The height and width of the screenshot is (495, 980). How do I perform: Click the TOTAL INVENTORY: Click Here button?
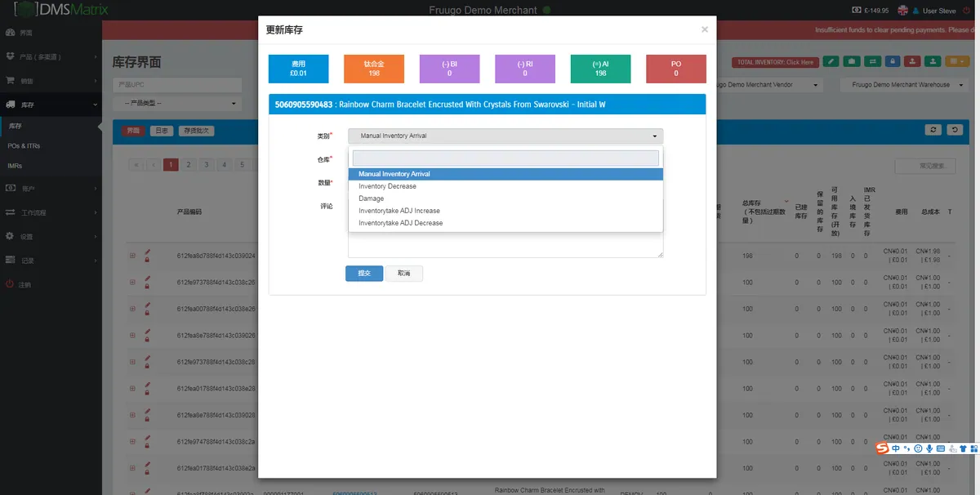(775, 62)
